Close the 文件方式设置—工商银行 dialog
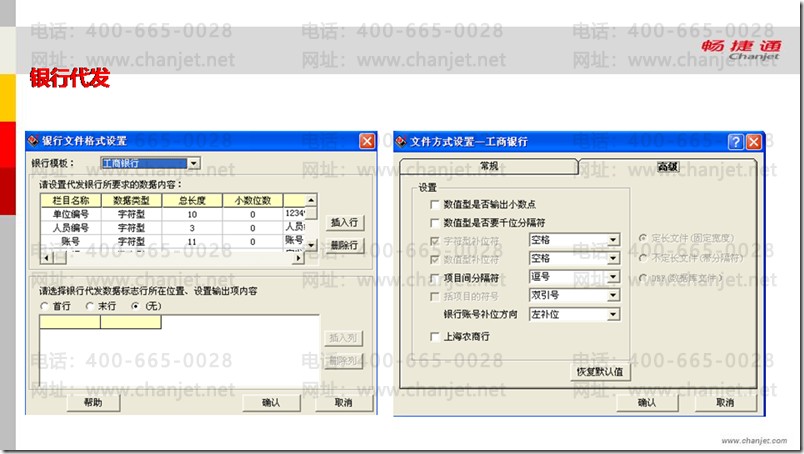The width and height of the screenshot is (804, 454). click(754, 142)
